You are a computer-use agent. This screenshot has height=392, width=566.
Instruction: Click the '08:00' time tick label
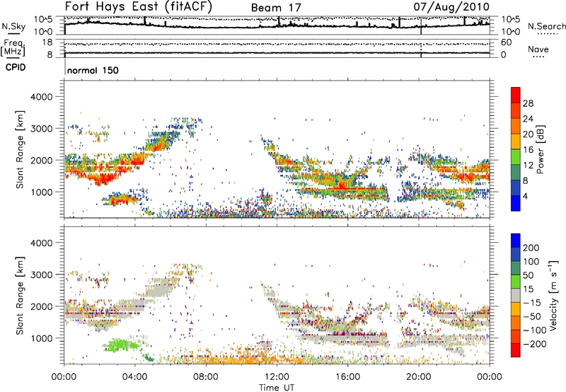[x=206, y=377]
